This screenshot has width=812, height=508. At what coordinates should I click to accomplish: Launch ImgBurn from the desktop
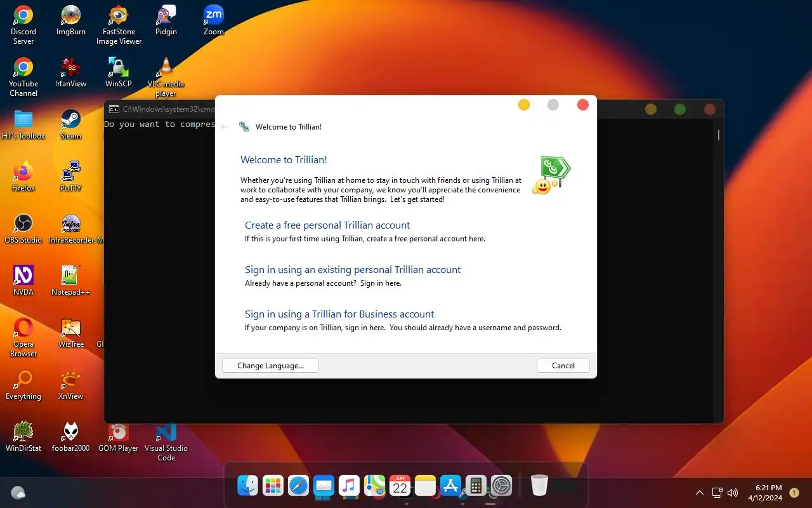[x=70, y=21]
